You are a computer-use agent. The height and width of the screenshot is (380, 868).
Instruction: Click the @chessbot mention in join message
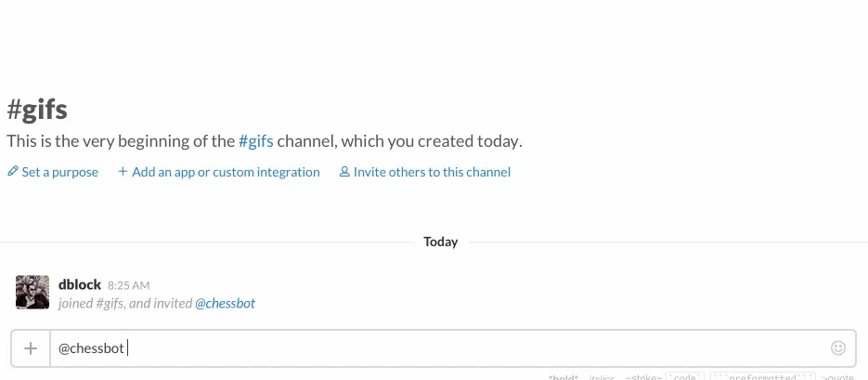point(225,304)
